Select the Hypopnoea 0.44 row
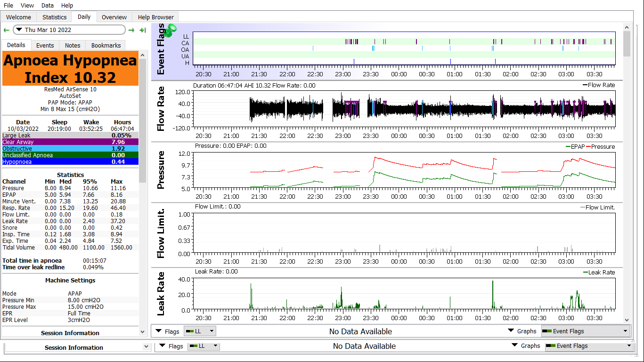The height and width of the screenshot is (362, 644). coord(71,162)
